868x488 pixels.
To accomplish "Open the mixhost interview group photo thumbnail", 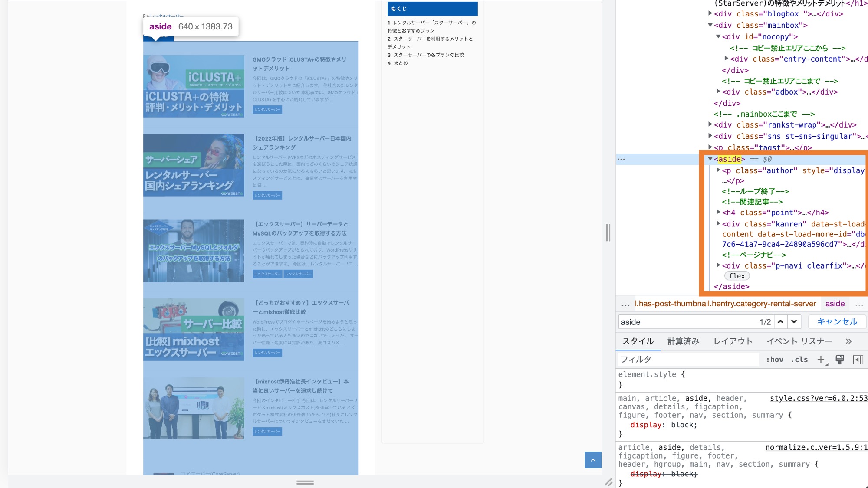I will point(194,408).
